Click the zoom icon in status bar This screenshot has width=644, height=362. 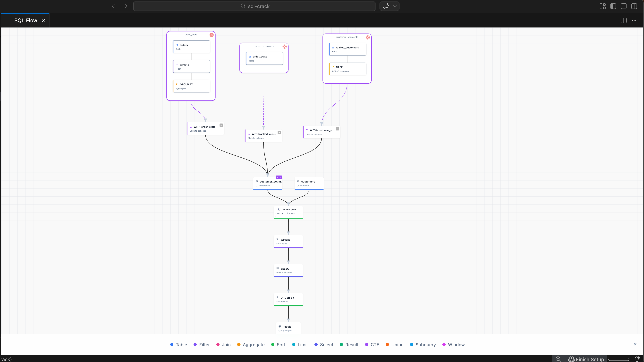click(x=558, y=359)
